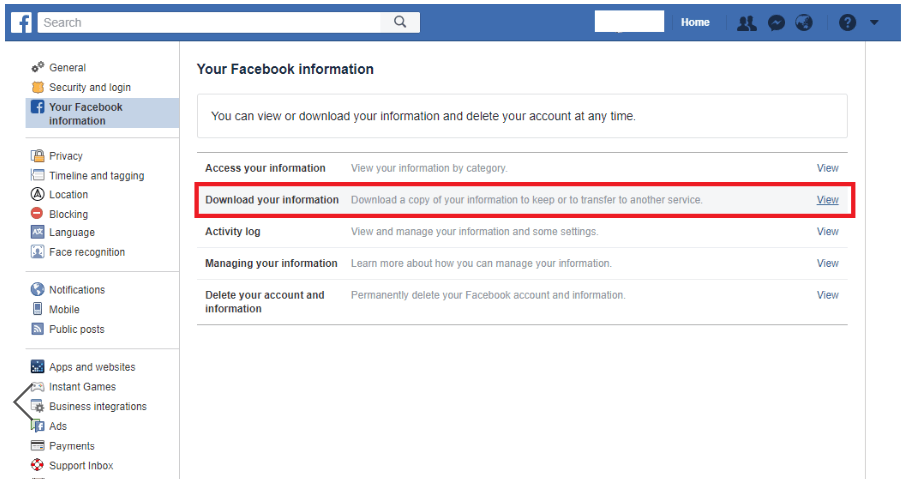Open the Friend Requests icon
This screenshot has height=479, width=914.
pyautogui.click(x=746, y=23)
